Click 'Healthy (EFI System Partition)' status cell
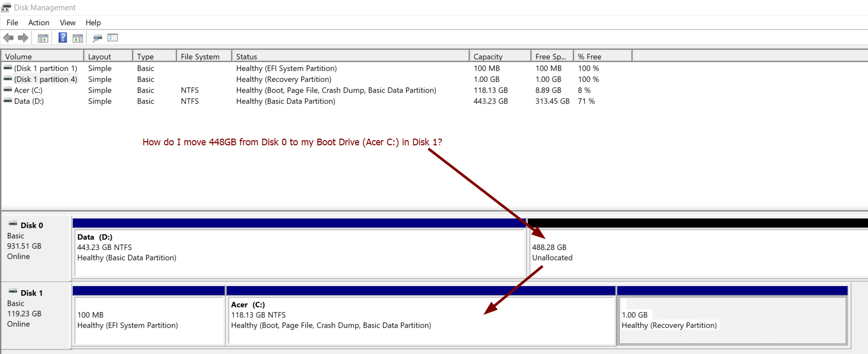 coord(286,68)
